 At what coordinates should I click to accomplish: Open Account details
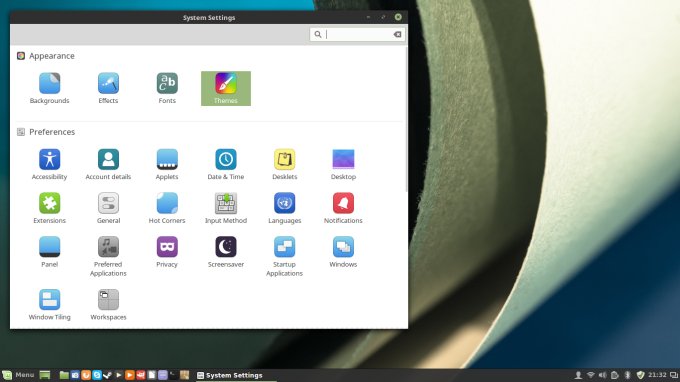[x=108, y=165]
